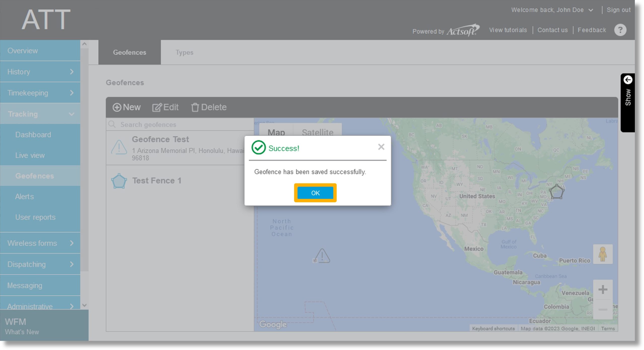Open map Terms link
This screenshot has height=350, width=644.
click(608, 329)
